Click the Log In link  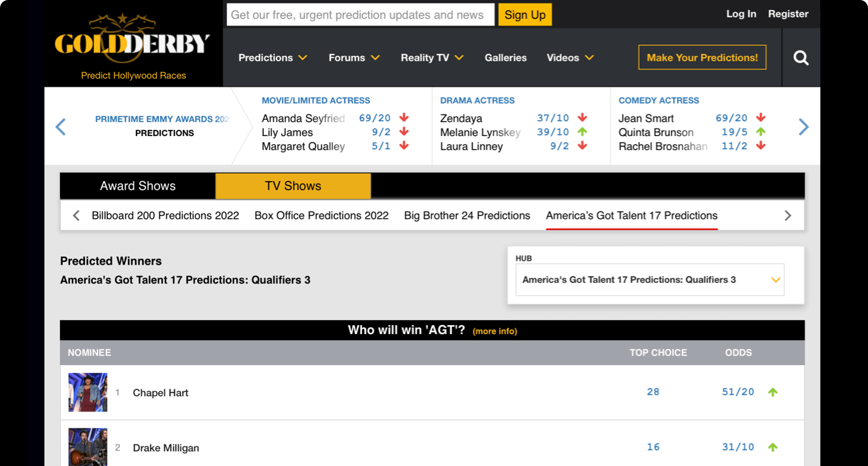pyautogui.click(x=742, y=13)
